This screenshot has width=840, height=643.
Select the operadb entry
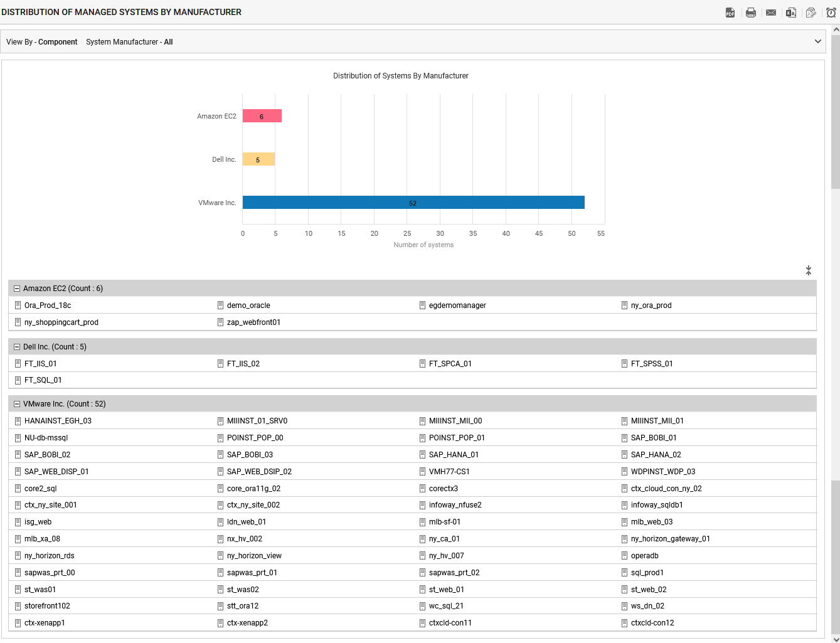tap(645, 556)
